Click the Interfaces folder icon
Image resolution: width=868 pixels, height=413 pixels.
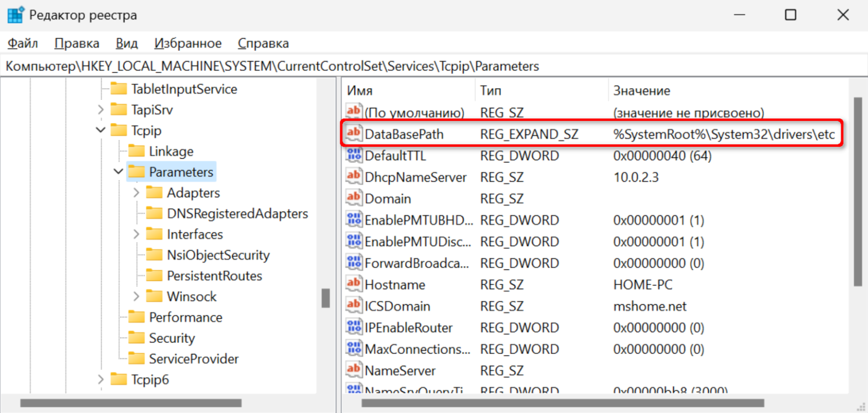(x=154, y=234)
